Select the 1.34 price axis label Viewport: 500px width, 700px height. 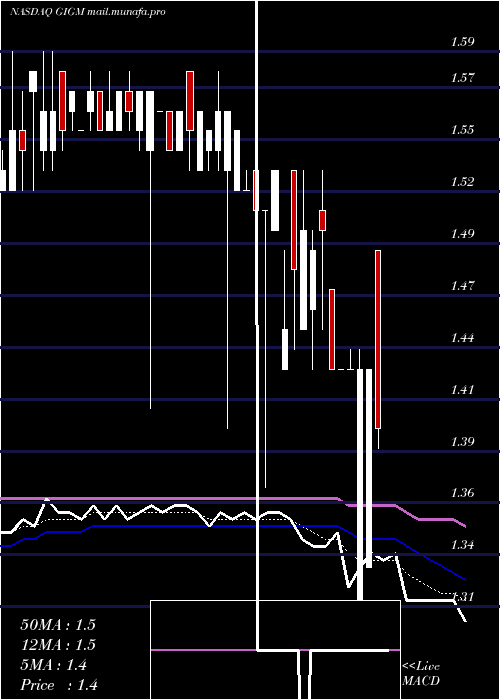(x=462, y=545)
